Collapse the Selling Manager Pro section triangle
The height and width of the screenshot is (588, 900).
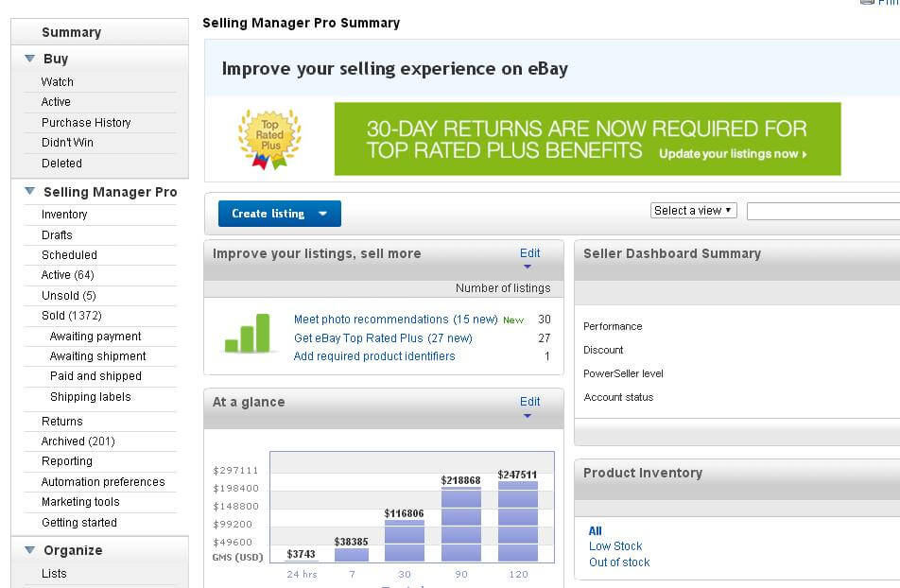[30, 191]
